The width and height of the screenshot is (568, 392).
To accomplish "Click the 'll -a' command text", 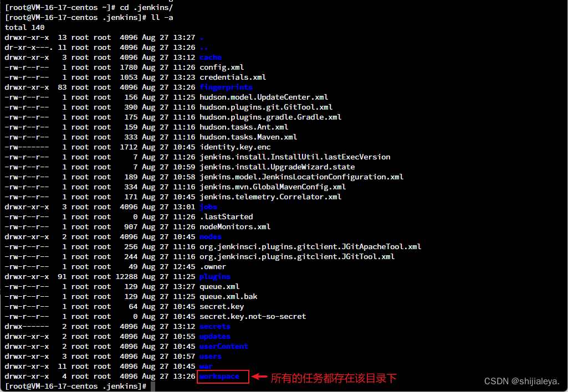I will 162,17.
